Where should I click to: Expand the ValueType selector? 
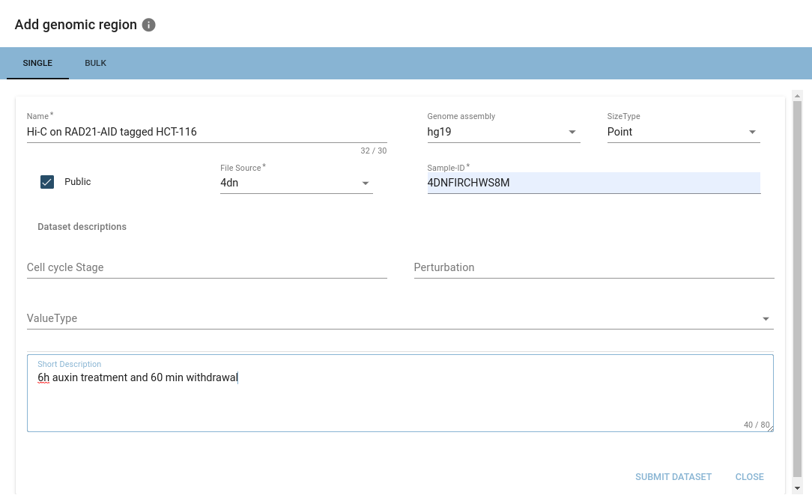pyautogui.click(x=399, y=318)
